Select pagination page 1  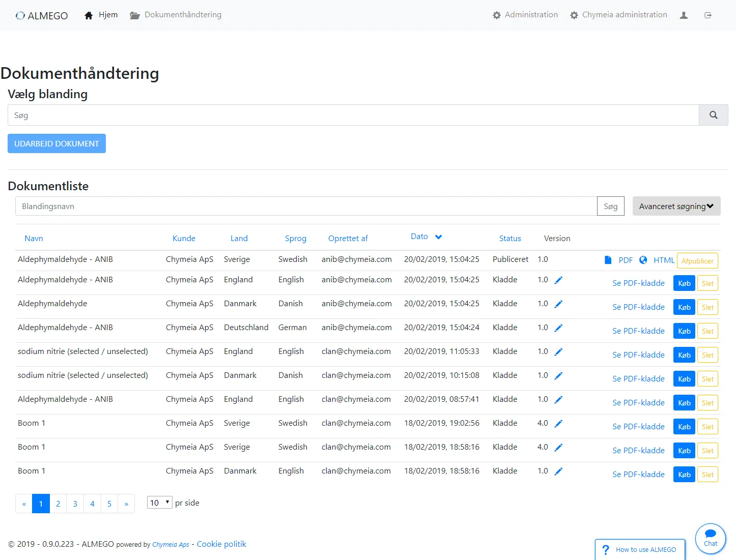[41, 504]
